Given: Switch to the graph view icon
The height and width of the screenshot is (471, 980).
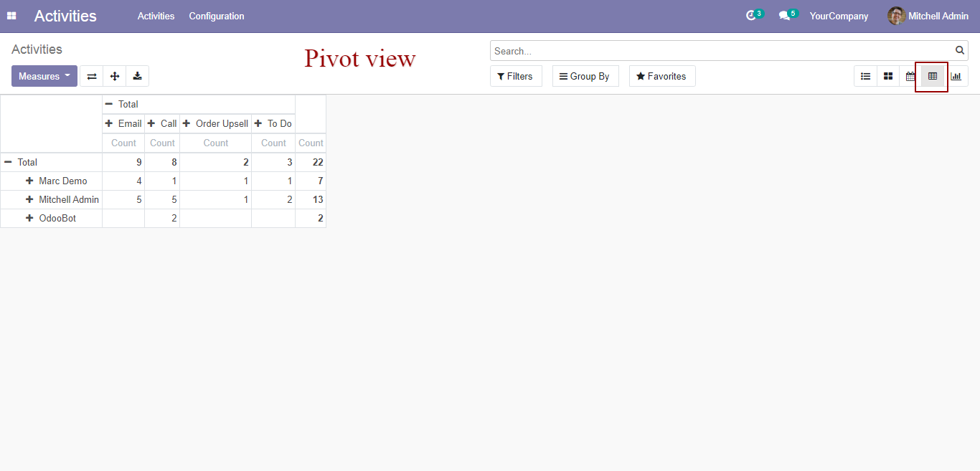Looking at the screenshot, I should (x=956, y=76).
